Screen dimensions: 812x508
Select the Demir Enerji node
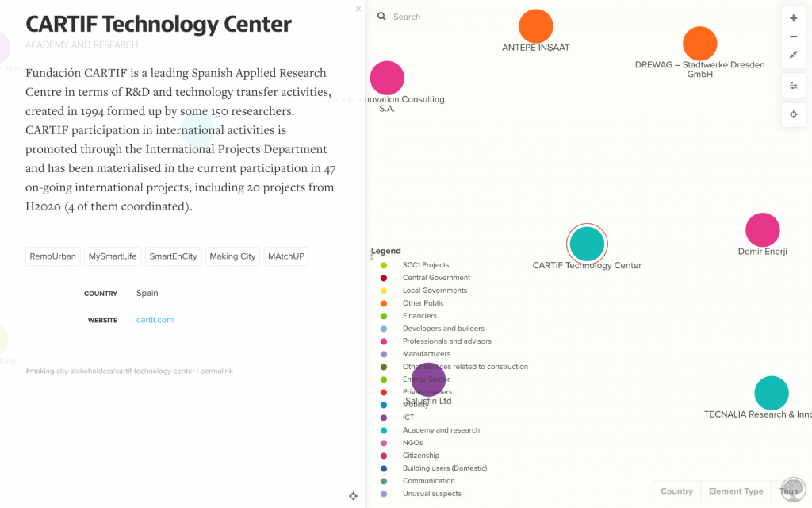pyautogui.click(x=762, y=230)
